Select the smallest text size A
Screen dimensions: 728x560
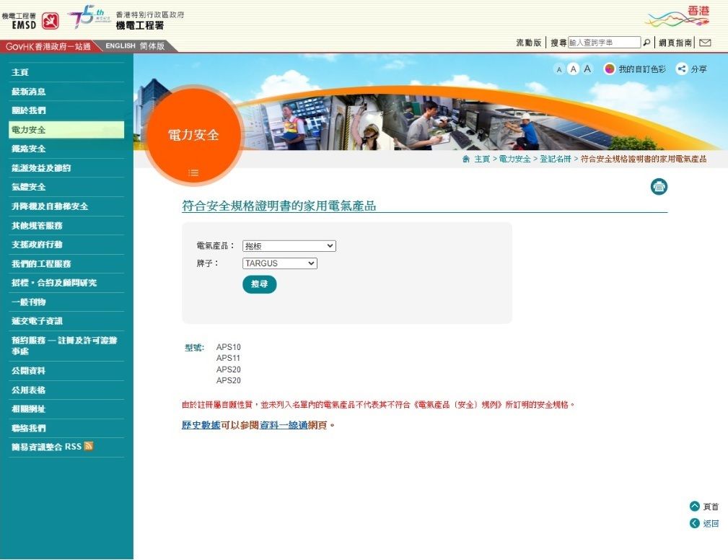[x=558, y=69]
